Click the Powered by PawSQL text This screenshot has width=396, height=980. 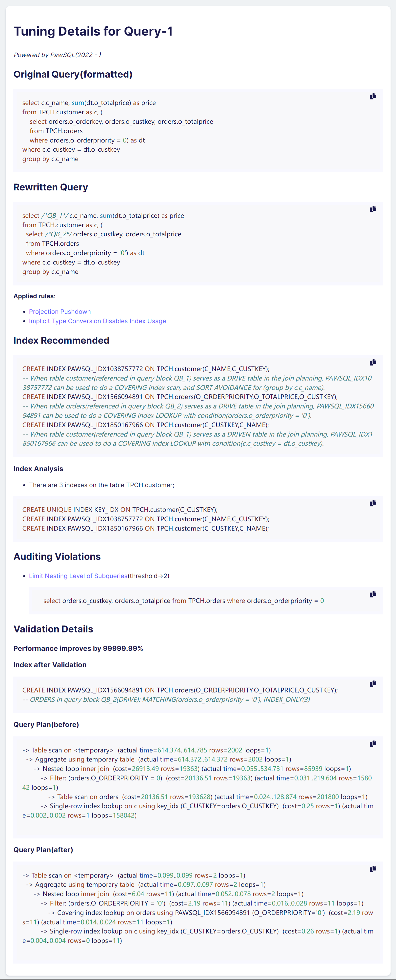(x=57, y=55)
